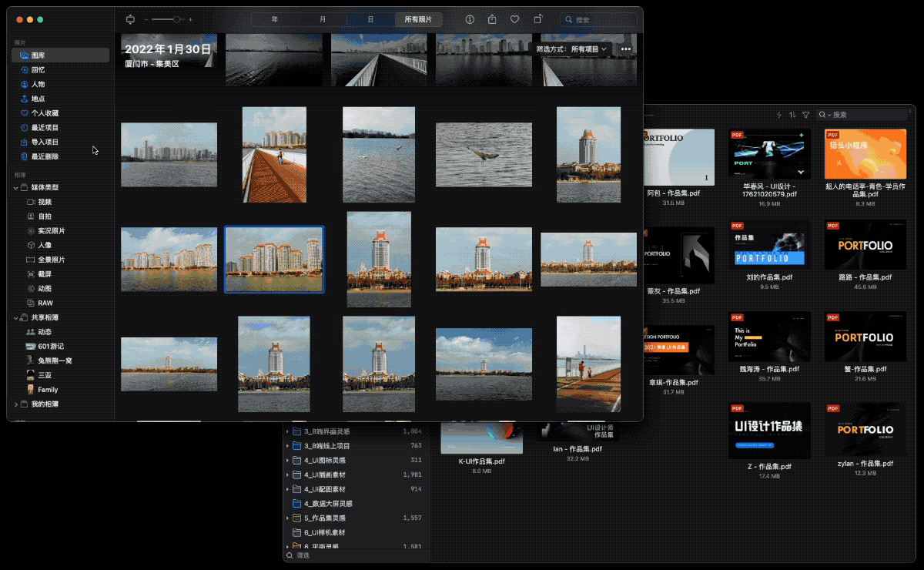Open 图库 library in Photos sidebar

pos(60,55)
